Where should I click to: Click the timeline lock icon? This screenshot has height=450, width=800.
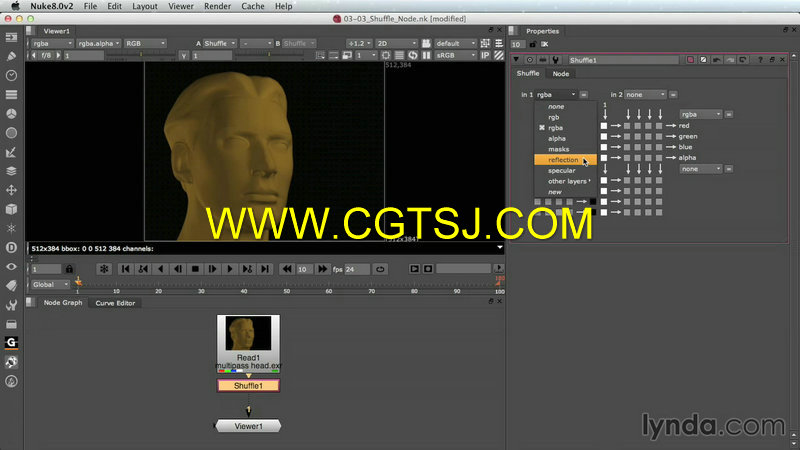[69, 269]
